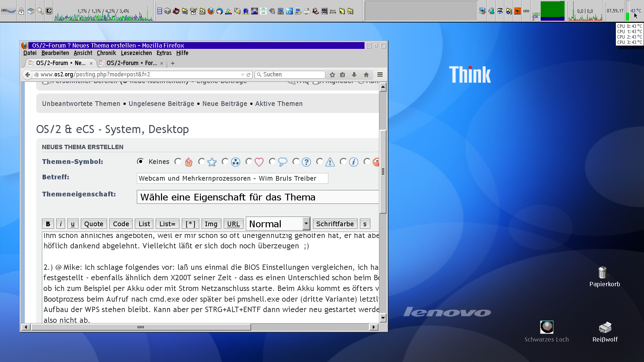The width and height of the screenshot is (644, 362).
Task: Click the Ungelesene Beiträge link
Action: 161,104
